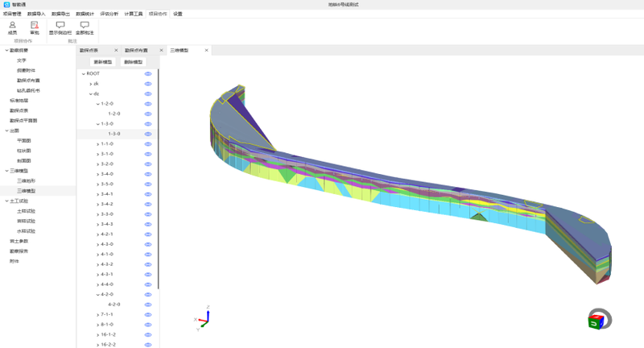The image size is (644, 348).
Task: Click the 3D view cube navigator
Action: [599, 320]
